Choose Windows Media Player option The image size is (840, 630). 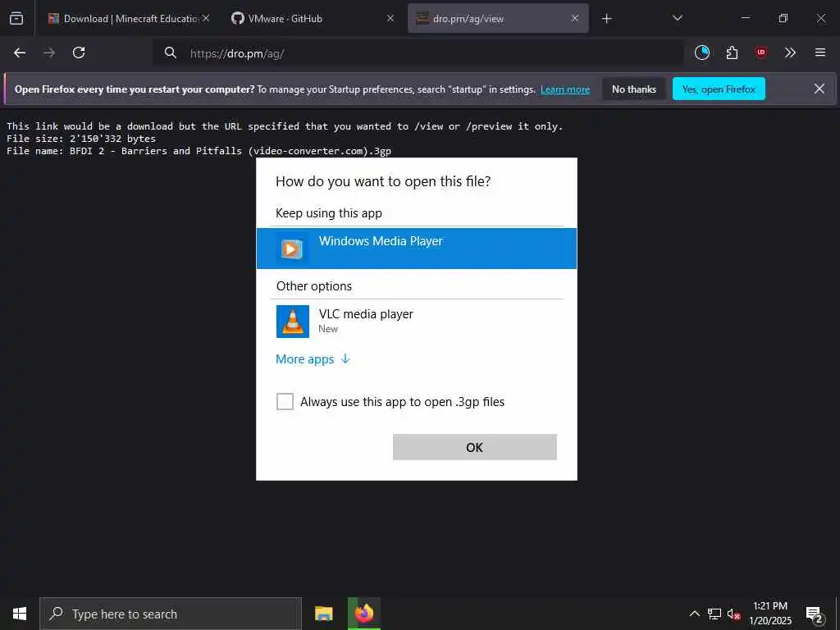pos(416,248)
